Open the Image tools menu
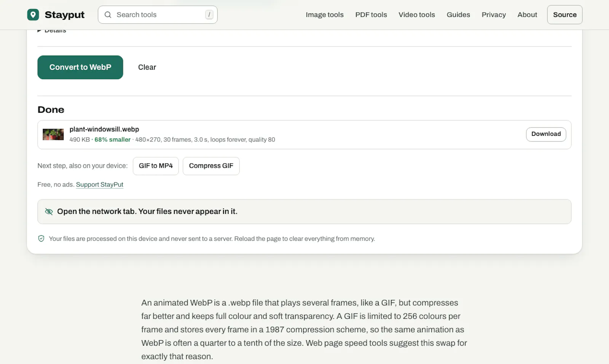The width and height of the screenshot is (609, 364). tap(325, 15)
